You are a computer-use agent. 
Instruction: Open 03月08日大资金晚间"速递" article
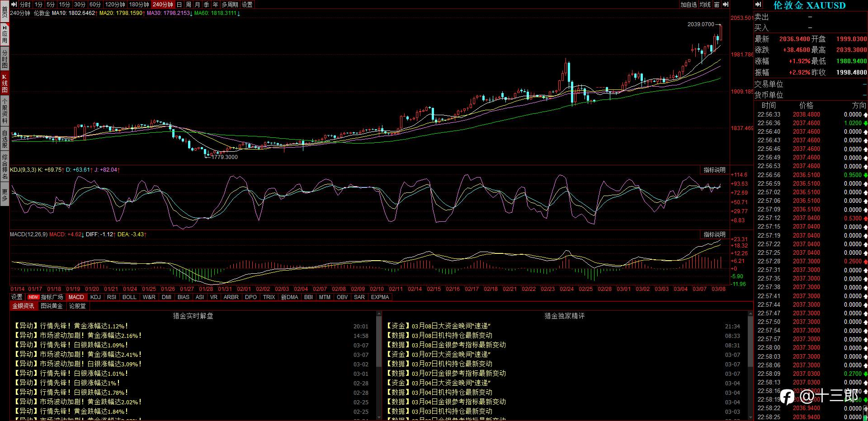point(439,326)
